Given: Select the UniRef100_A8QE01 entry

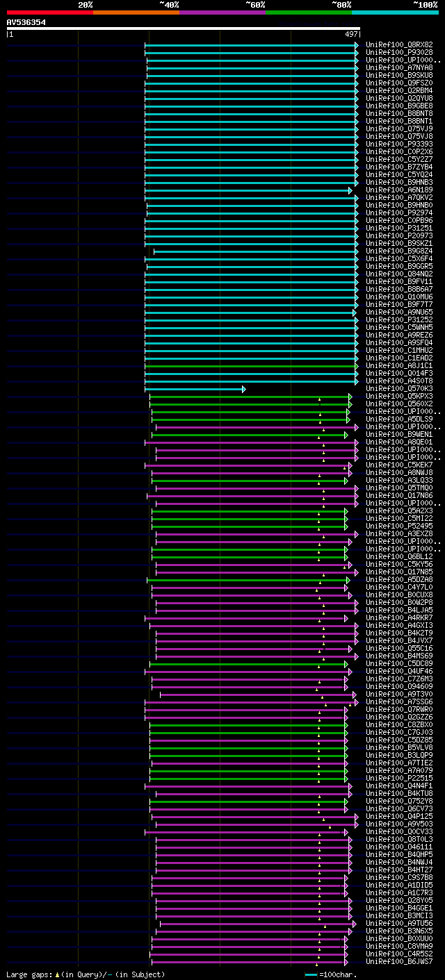Looking at the screenshot, I should click(x=399, y=442).
